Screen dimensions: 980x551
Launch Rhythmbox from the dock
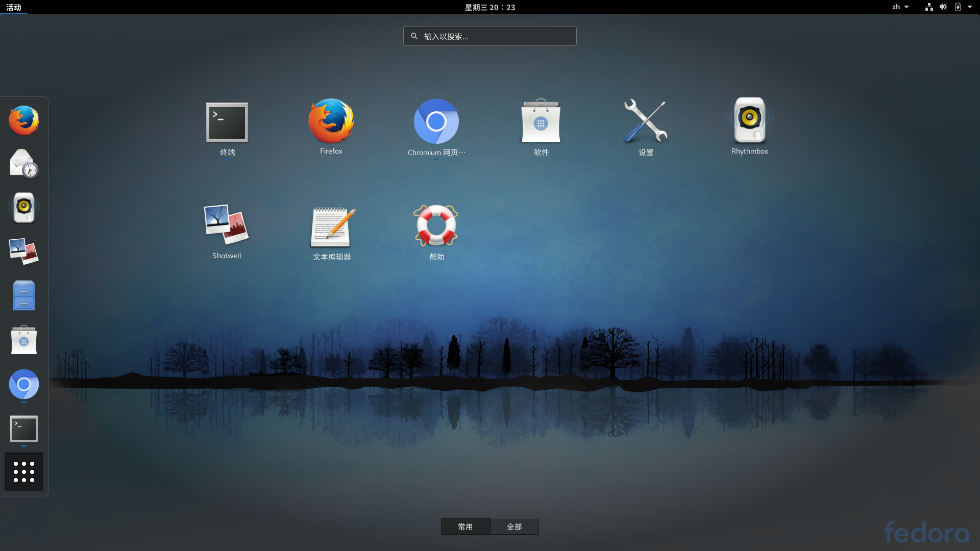24,208
